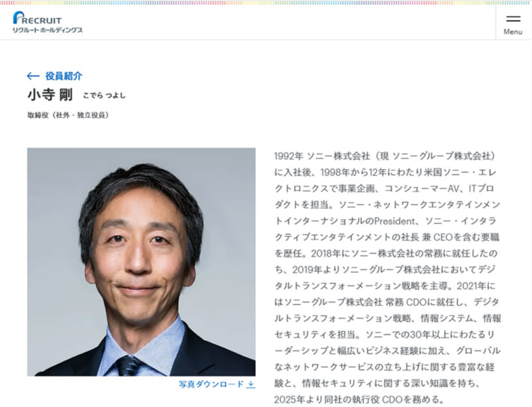
Task: Click the blue Recruit logo mark
Action: click(18, 18)
